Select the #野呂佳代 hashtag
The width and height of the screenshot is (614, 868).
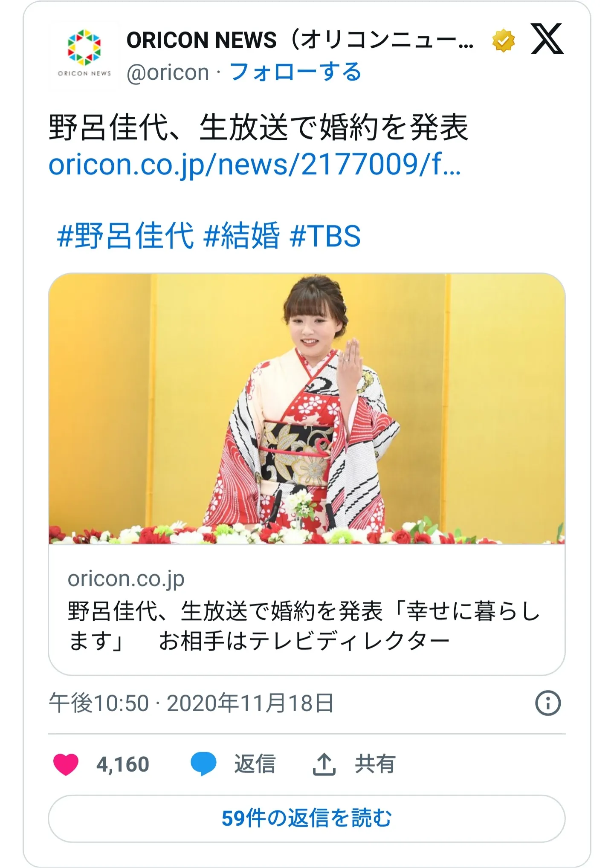coord(125,236)
